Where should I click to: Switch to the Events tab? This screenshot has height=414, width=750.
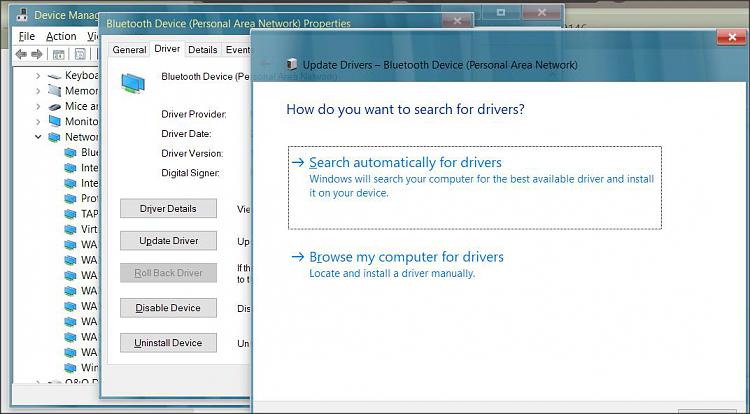click(x=238, y=50)
